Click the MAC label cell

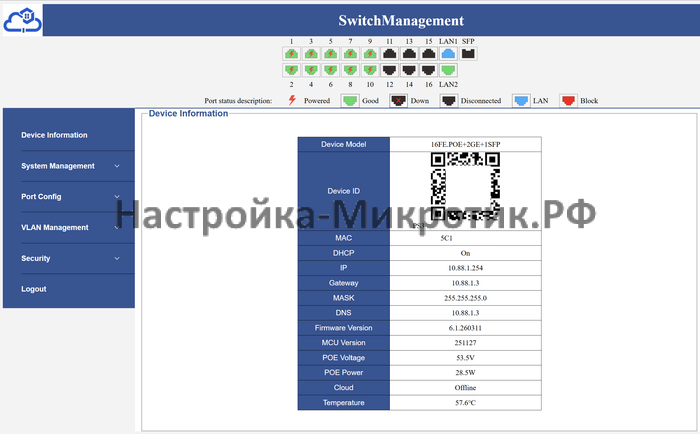point(344,238)
